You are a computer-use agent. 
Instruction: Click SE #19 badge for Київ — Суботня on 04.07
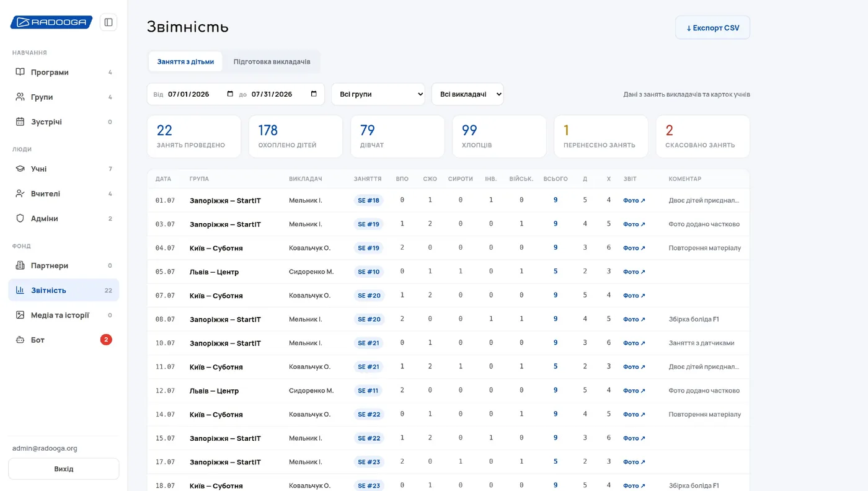(x=368, y=248)
